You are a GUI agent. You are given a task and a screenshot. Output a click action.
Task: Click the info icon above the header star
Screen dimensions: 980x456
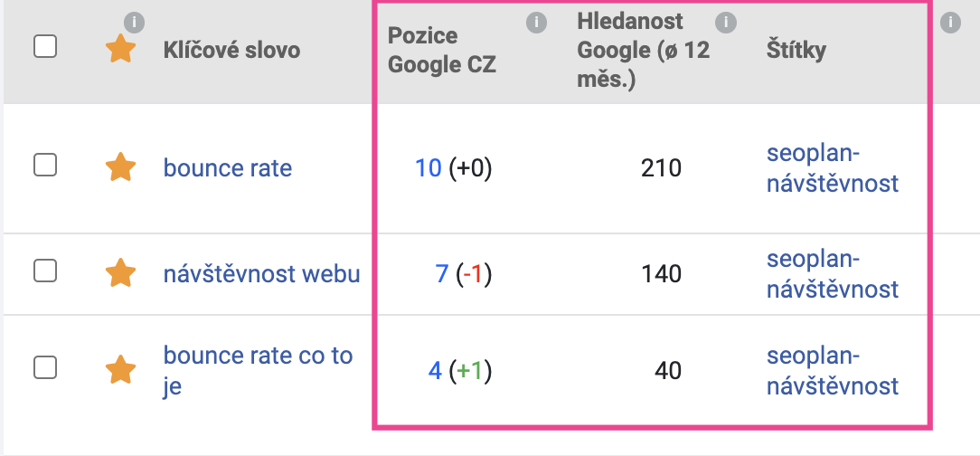(x=134, y=24)
